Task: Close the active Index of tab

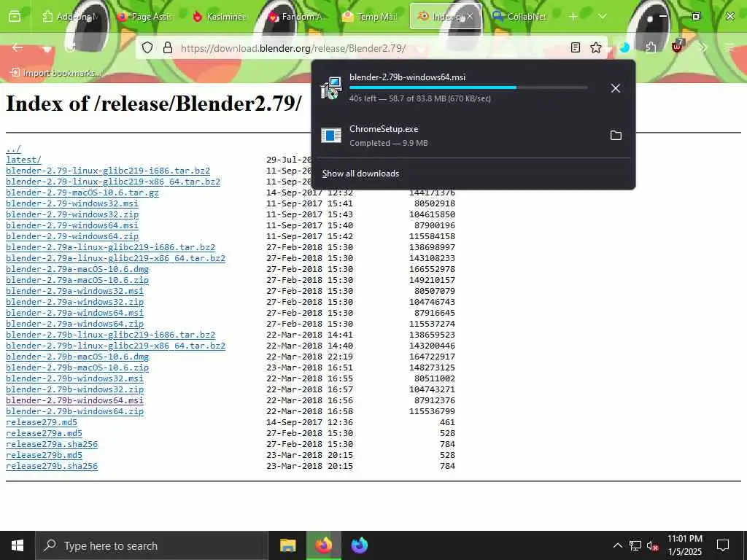Action: point(470,17)
